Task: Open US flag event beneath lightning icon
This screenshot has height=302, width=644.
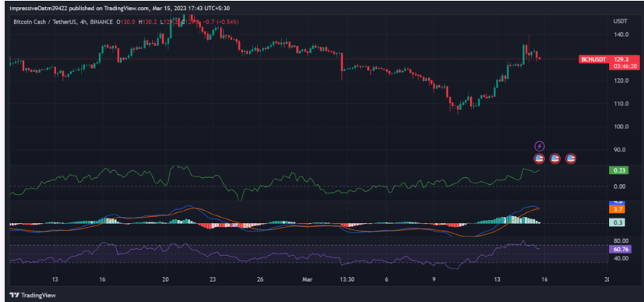Action: (x=539, y=158)
